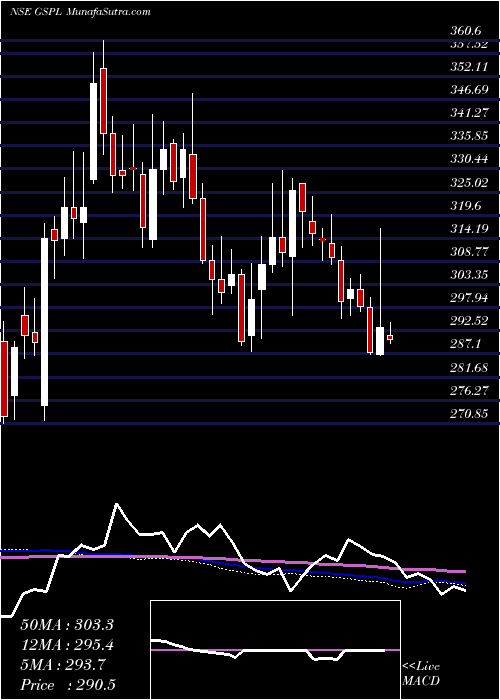Click the 325.02 price axis label
This screenshot has height=700, width=500.
468,183
